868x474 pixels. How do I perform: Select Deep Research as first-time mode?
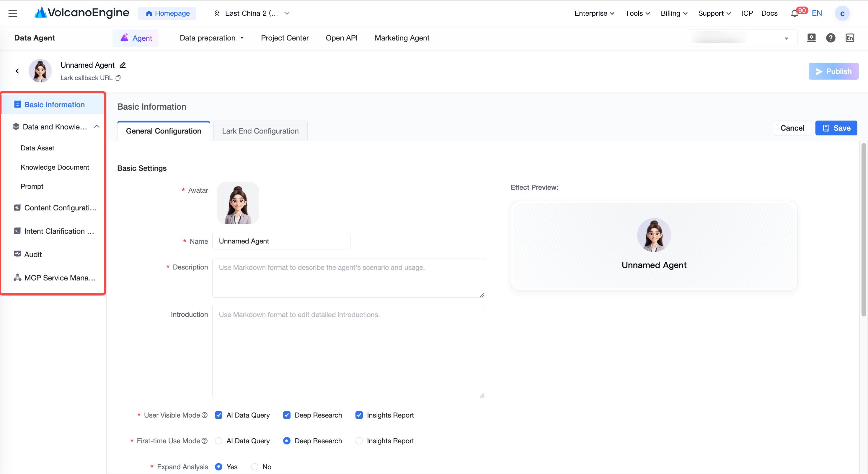287,441
